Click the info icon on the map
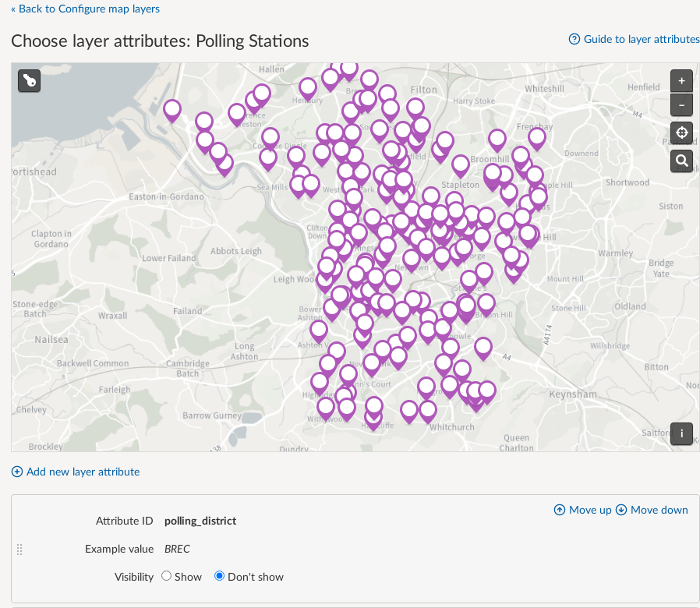 coord(681,433)
